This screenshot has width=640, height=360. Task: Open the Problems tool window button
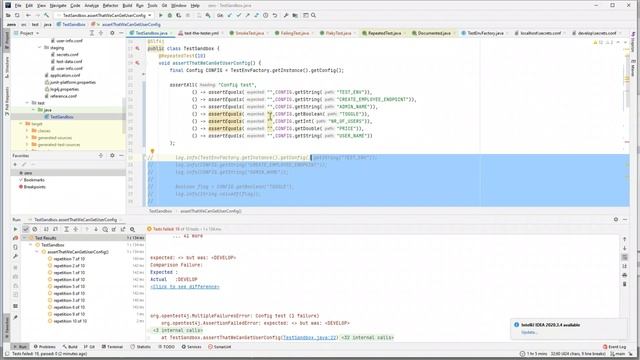point(44,347)
